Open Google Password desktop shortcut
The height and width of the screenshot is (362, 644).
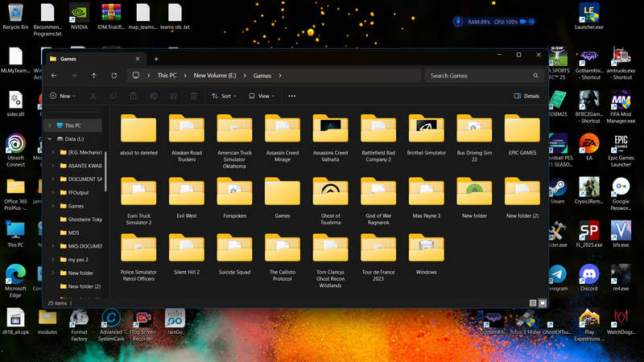click(621, 194)
